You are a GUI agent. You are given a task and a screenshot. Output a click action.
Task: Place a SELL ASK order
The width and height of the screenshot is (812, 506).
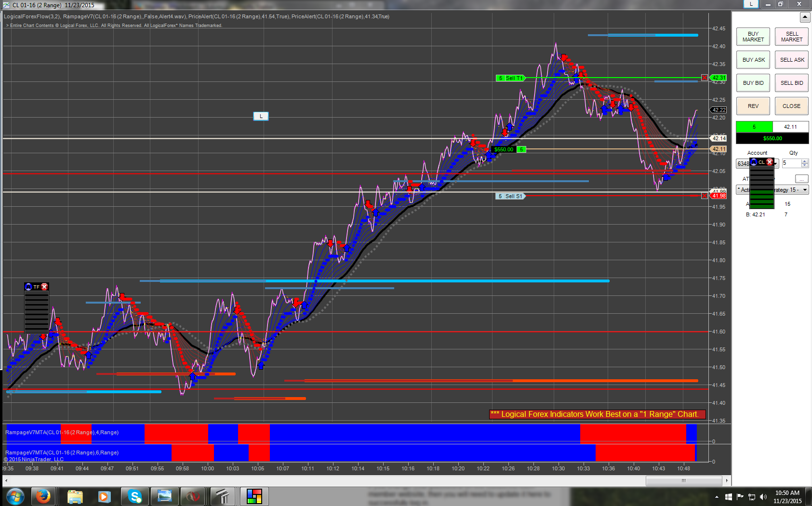[792, 60]
